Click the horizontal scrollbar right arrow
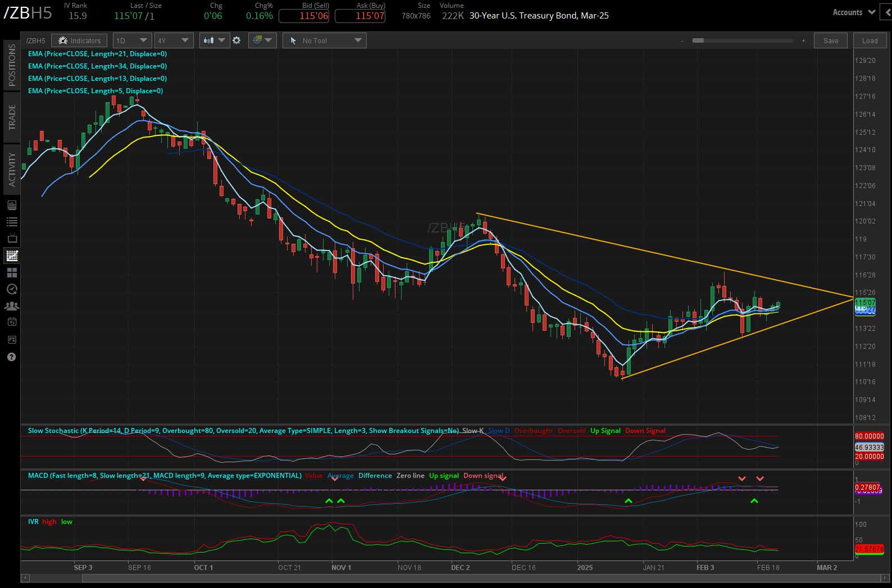 [x=886, y=577]
